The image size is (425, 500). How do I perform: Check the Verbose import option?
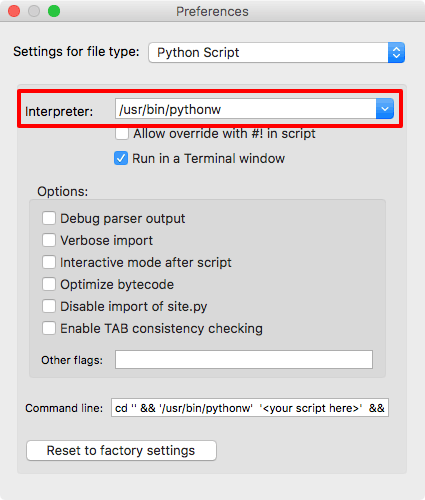pyautogui.click(x=49, y=240)
